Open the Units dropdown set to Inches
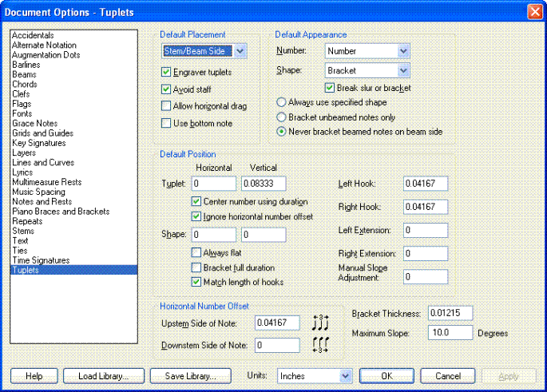Image resolution: width=547 pixels, height=392 pixels. click(345, 375)
